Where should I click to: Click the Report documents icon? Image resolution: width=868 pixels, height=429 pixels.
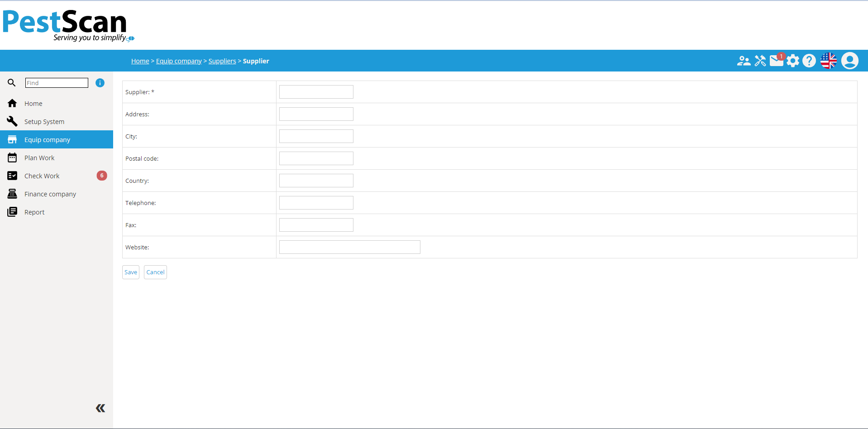pyautogui.click(x=12, y=212)
